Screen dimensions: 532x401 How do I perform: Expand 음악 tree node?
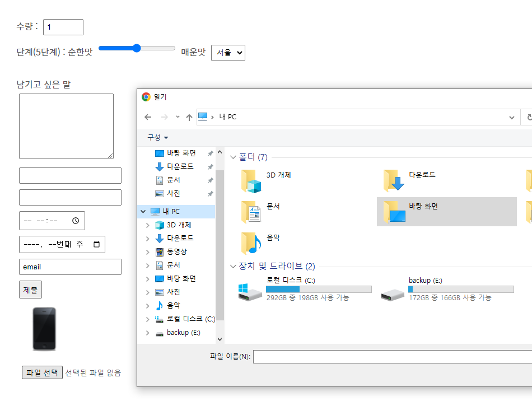pos(148,306)
